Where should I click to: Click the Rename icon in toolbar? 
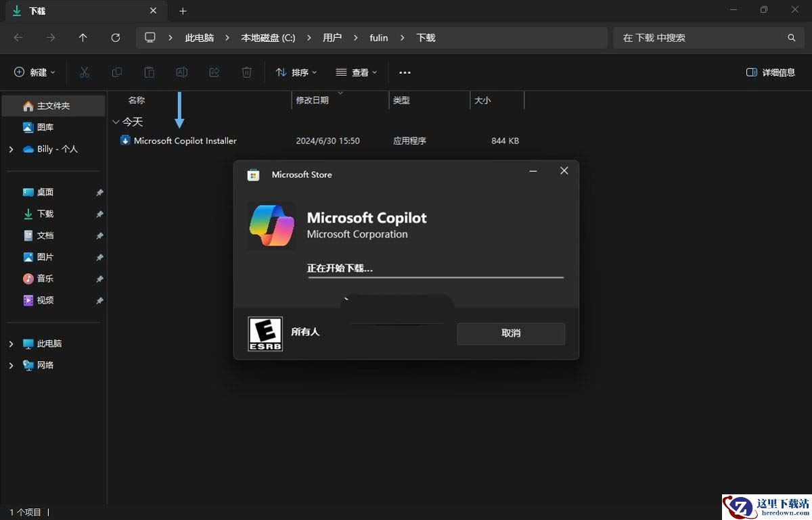coord(182,72)
